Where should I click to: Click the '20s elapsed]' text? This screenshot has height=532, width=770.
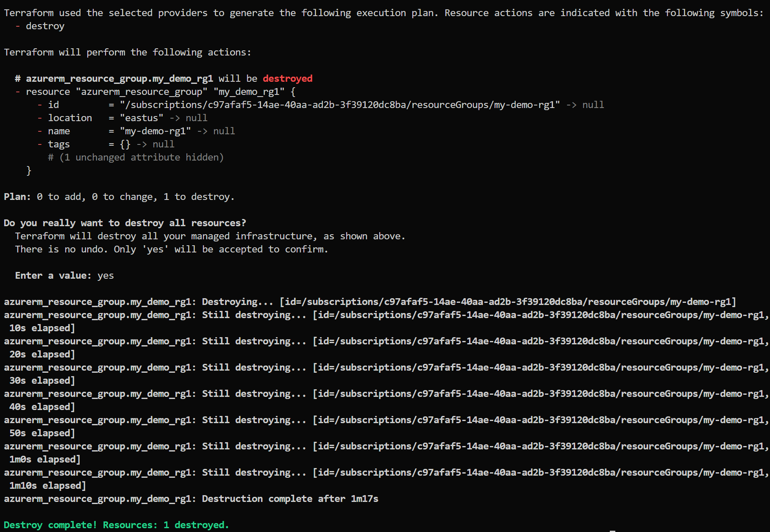point(42,355)
